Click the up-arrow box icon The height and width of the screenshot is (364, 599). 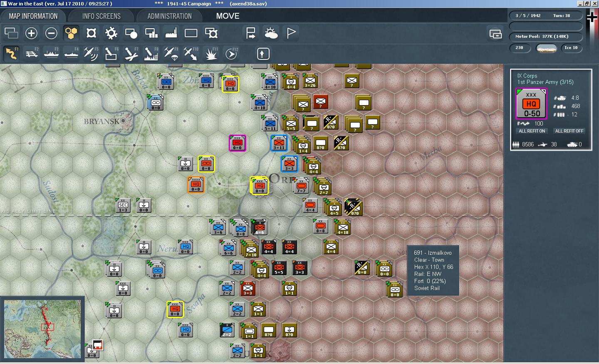[x=262, y=54]
